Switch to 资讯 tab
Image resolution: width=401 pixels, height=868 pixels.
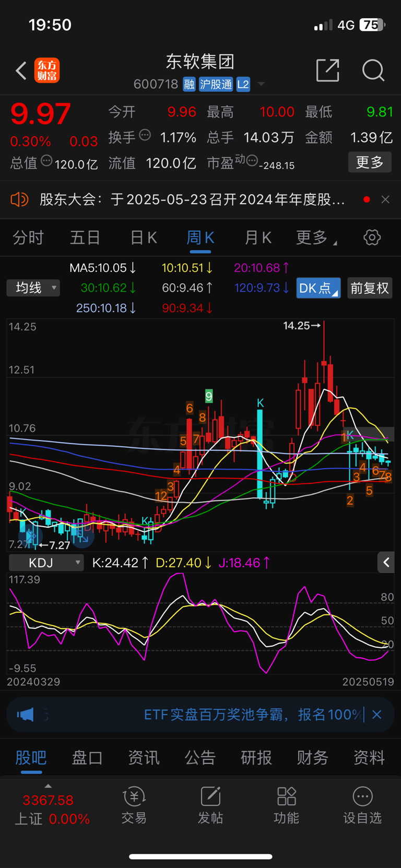144,757
